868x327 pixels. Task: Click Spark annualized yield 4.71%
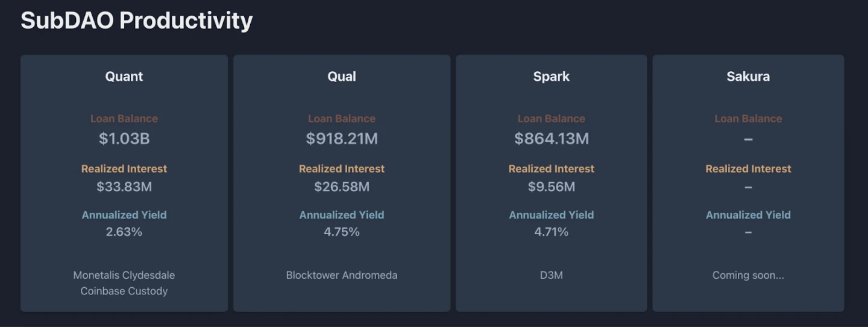[x=551, y=232]
